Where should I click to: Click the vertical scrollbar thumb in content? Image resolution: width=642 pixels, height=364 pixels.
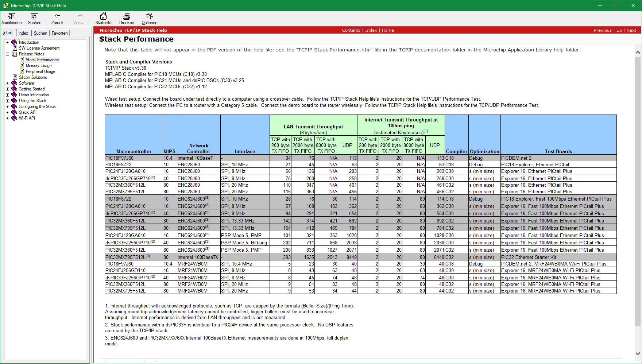point(638,191)
